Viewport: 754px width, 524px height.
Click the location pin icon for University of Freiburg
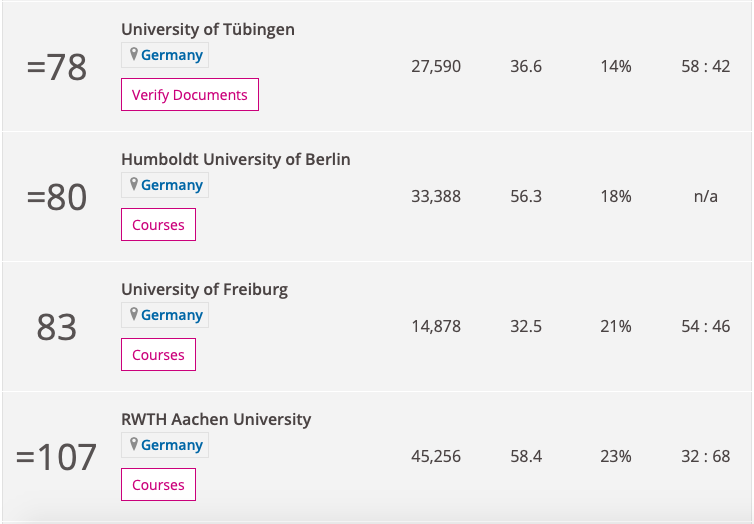pyautogui.click(x=133, y=315)
